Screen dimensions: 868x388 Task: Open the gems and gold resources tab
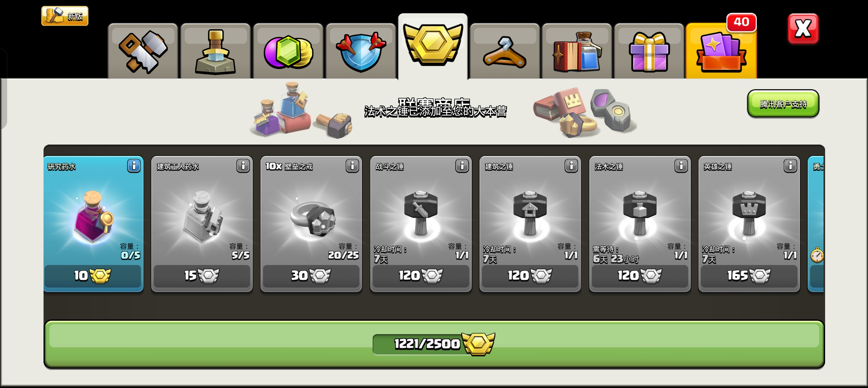coord(288,51)
